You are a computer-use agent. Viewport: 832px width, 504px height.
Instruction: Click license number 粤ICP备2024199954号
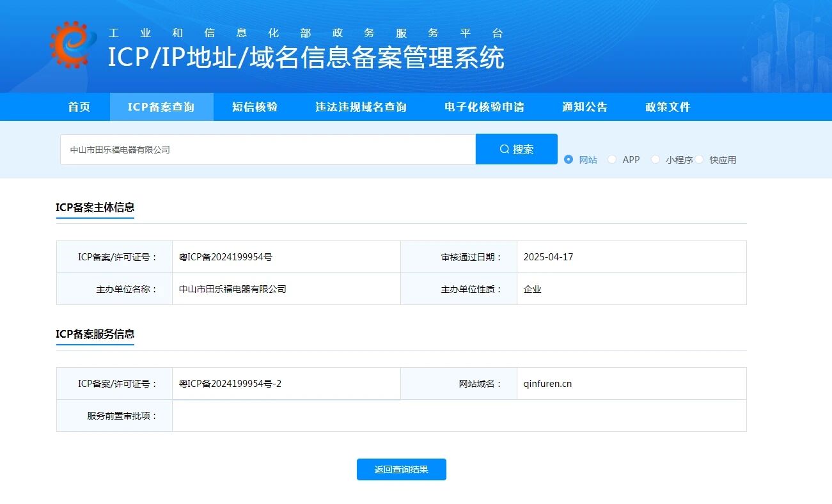226,257
